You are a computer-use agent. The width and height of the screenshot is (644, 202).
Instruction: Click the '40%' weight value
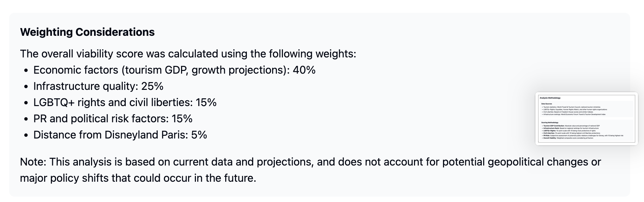click(x=304, y=70)
